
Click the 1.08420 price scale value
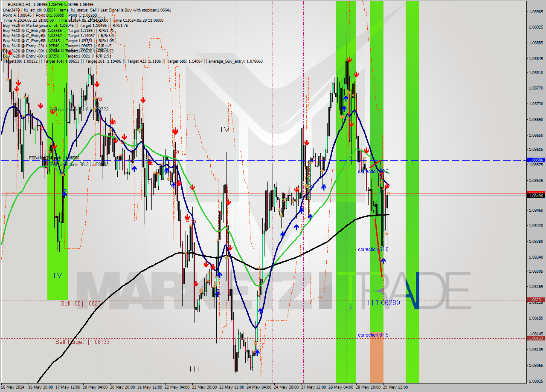[536, 226]
